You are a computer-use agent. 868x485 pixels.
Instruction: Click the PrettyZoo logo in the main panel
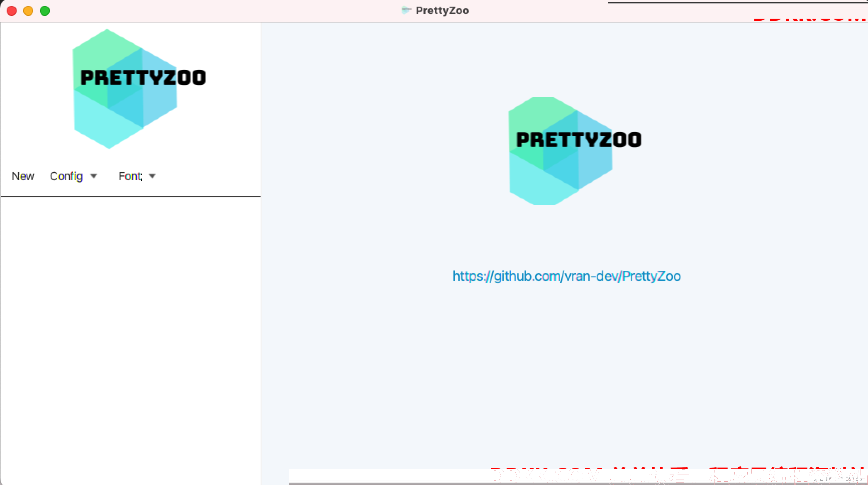(575, 151)
